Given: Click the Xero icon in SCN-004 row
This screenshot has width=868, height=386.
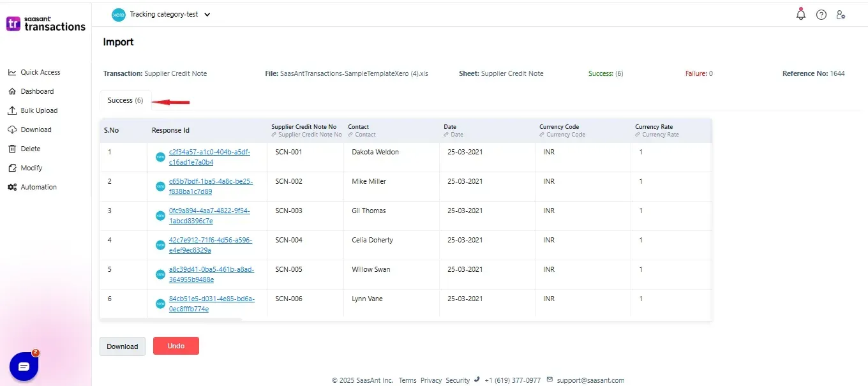Looking at the screenshot, I should (160, 245).
